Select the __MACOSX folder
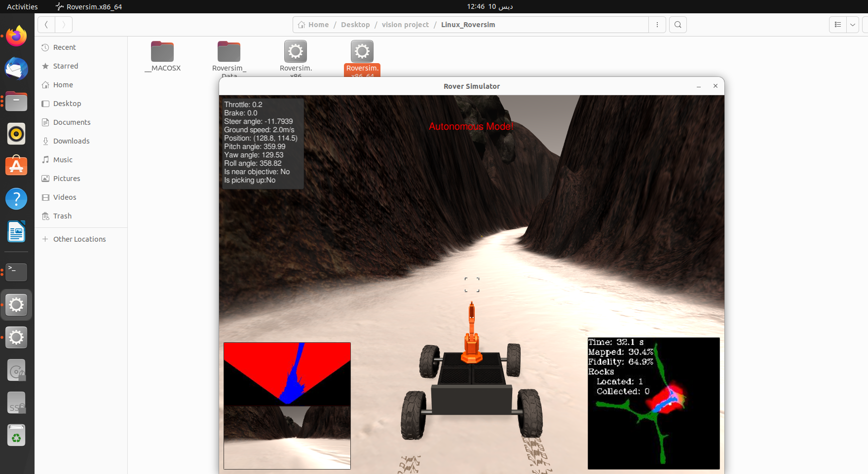The height and width of the screenshot is (474, 868). pyautogui.click(x=163, y=57)
